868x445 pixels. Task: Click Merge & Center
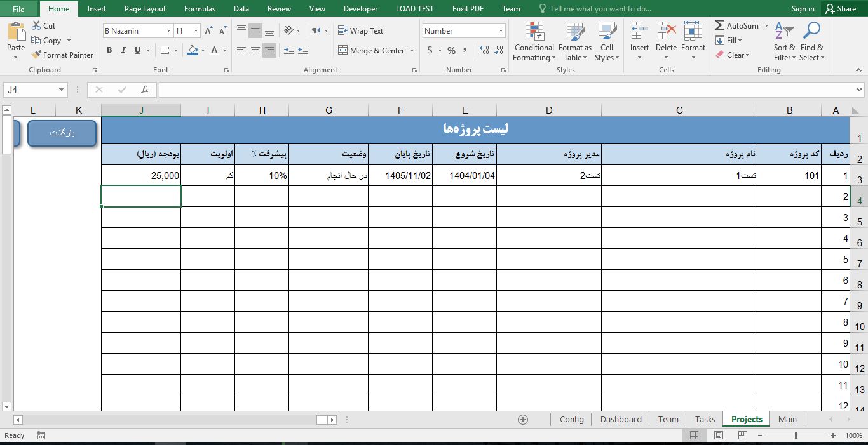[372, 50]
